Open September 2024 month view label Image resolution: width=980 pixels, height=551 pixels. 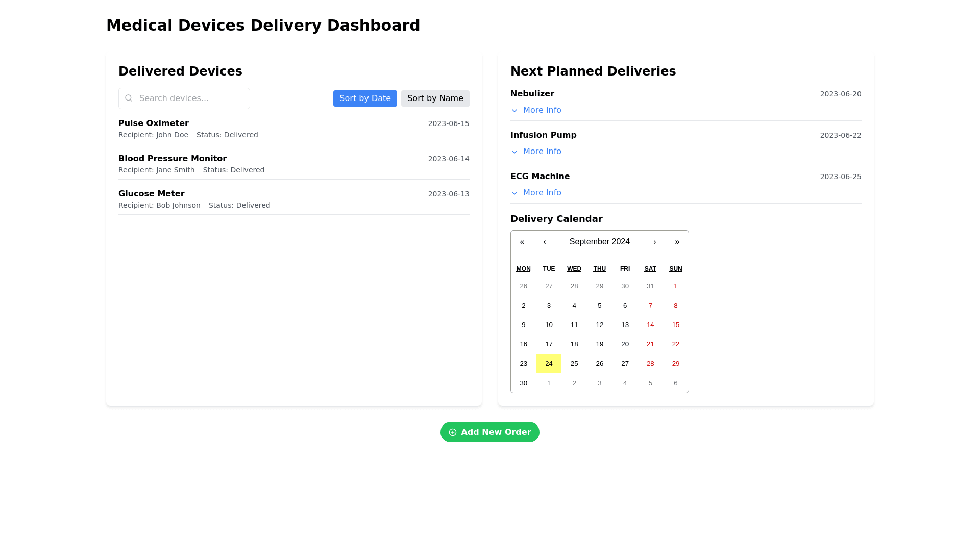pyautogui.click(x=599, y=242)
